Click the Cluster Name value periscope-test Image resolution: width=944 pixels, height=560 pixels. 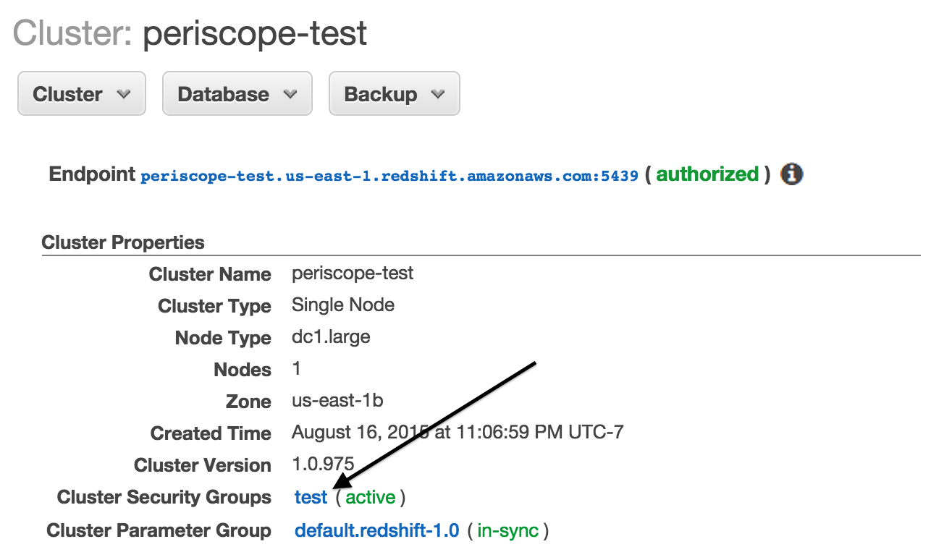pyautogui.click(x=353, y=273)
